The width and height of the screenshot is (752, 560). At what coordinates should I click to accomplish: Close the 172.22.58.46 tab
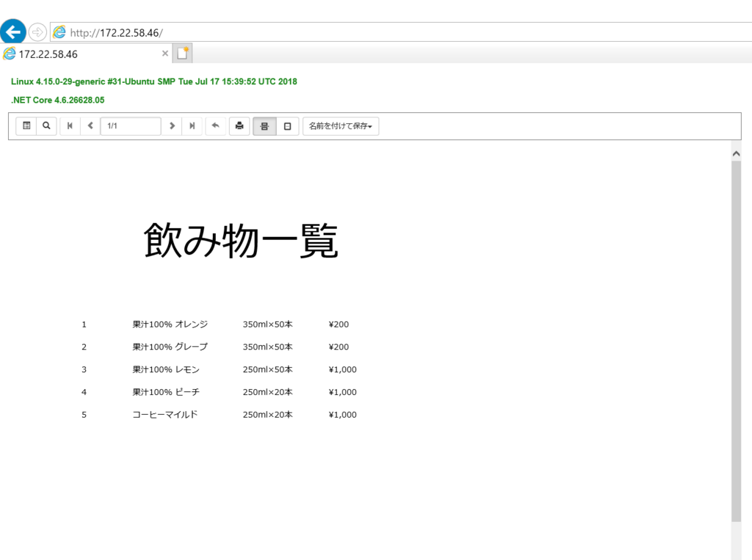coord(165,54)
